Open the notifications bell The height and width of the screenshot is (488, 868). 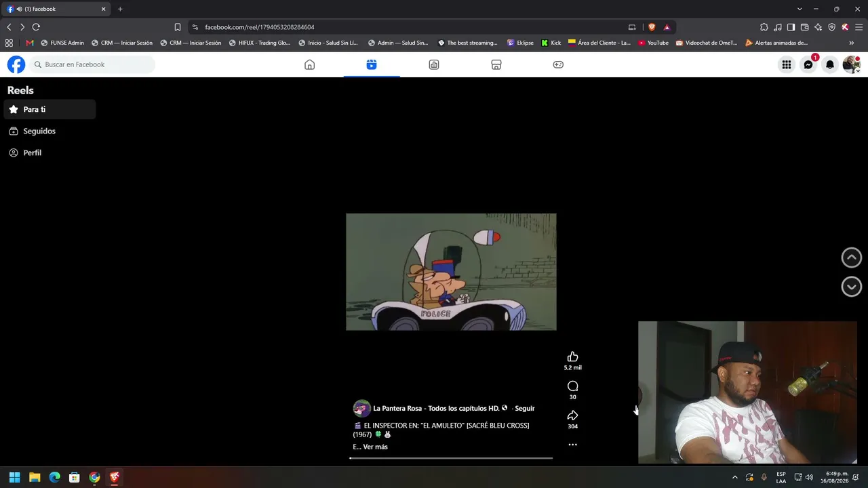(x=830, y=64)
